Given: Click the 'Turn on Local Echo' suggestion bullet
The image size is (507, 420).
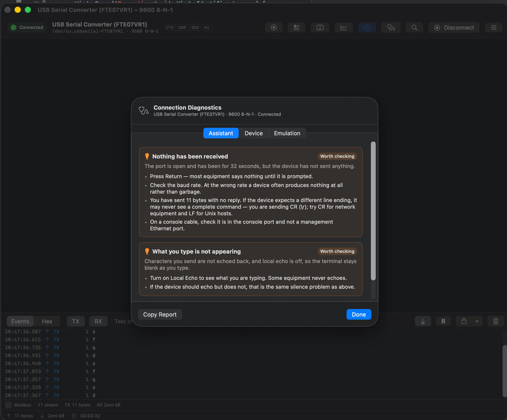Looking at the screenshot, I should (248, 278).
